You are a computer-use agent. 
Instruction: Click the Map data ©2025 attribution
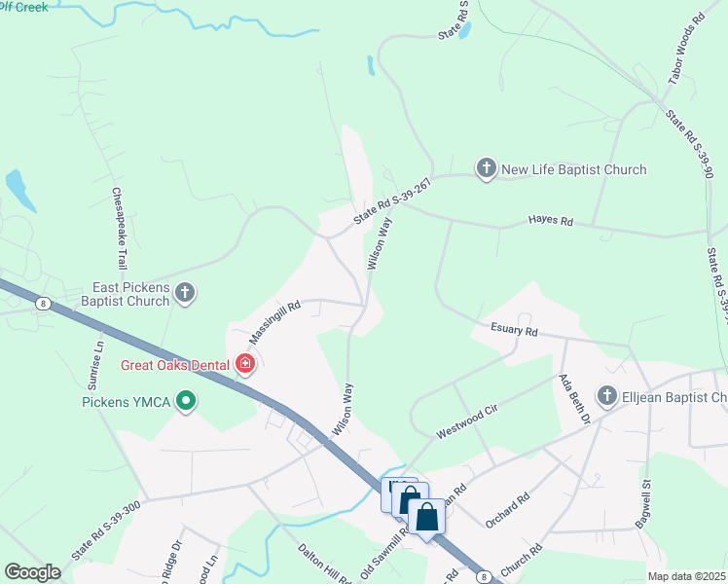(687, 576)
